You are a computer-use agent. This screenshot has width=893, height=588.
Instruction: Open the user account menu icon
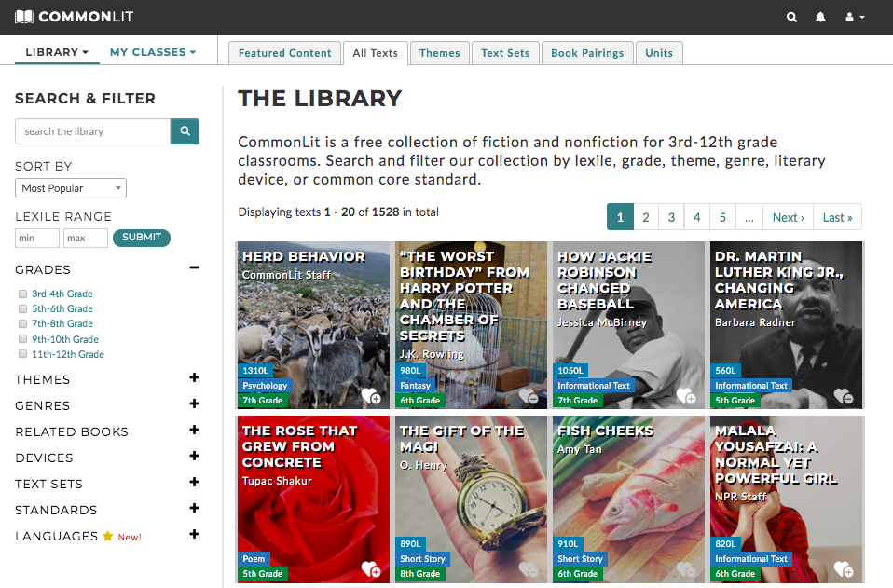854,17
